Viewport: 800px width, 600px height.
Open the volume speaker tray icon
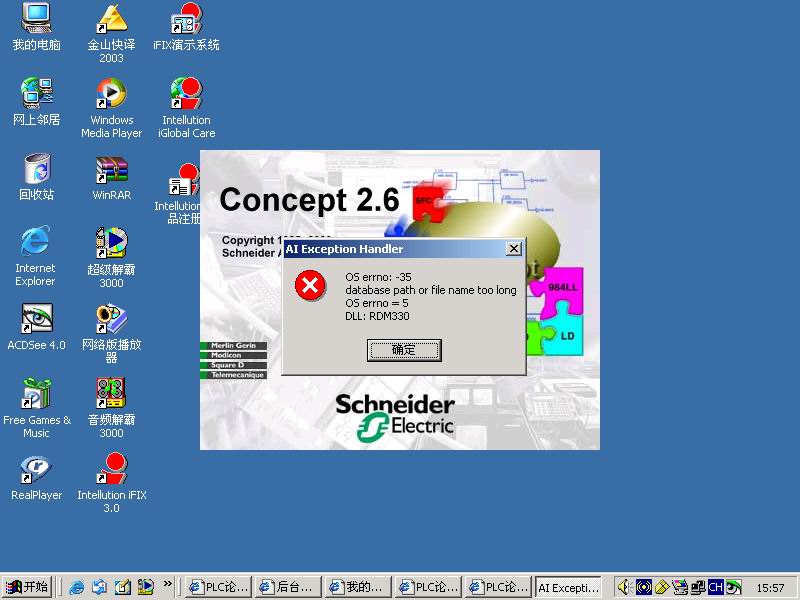(625, 587)
